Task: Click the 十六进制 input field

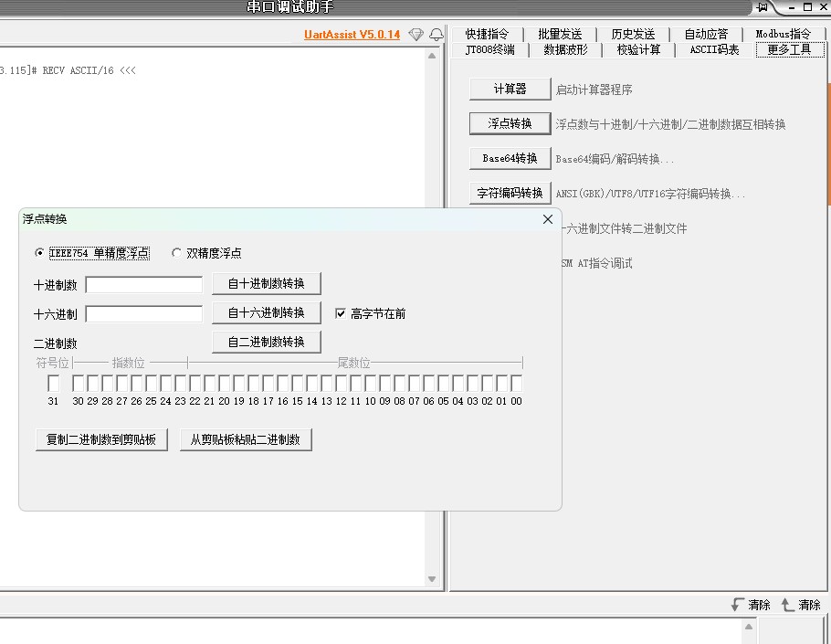Action: pyautogui.click(x=144, y=314)
